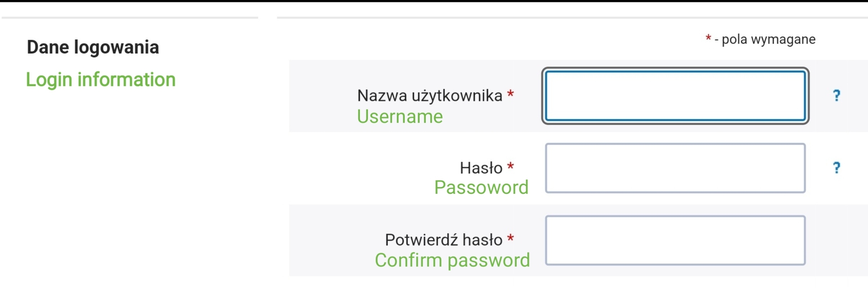Viewport: 868px width, 289px height.
Task: Click the green "Passoword" translation text
Action: click(x=481, y=188)
